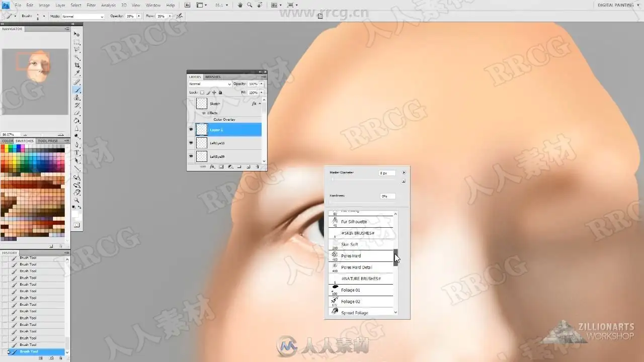Open the brush picker flyout menu
The image size is (644, 362).
pyautogui.click(x=404, y=172)
